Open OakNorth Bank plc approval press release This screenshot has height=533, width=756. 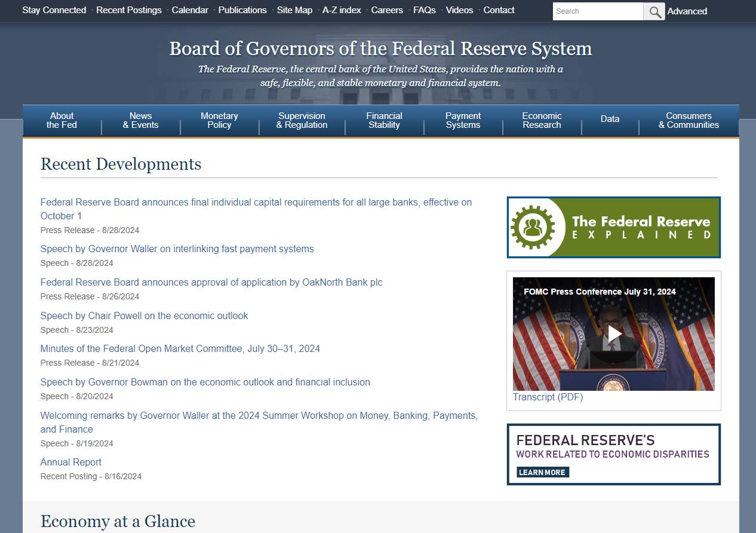211,282
